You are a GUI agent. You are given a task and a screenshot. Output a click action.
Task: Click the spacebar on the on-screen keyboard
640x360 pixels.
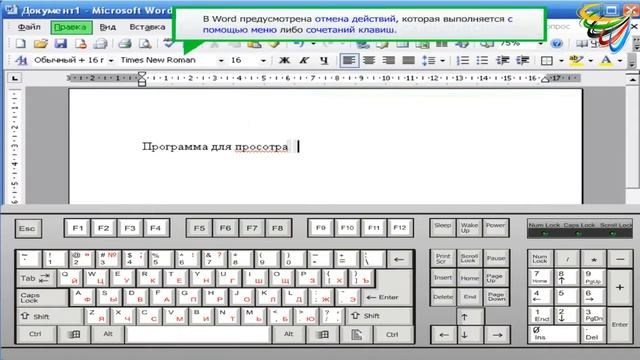click(198, 334)
